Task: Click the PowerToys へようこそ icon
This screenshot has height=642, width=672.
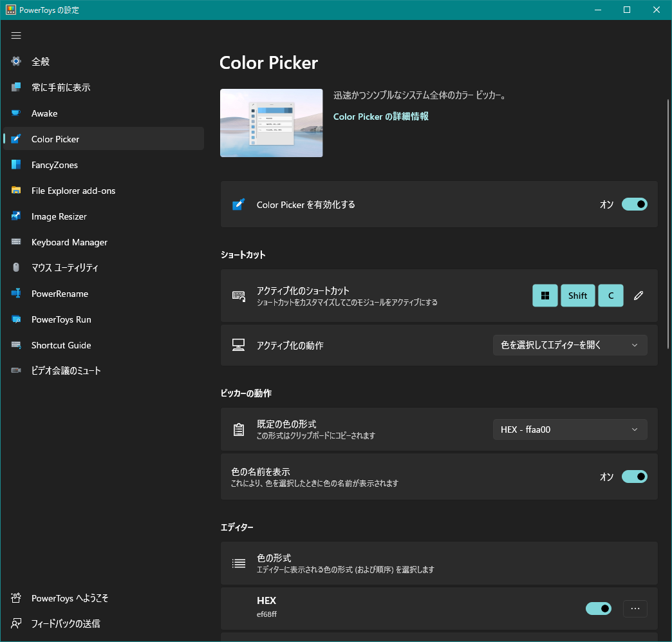Action: 16,598
